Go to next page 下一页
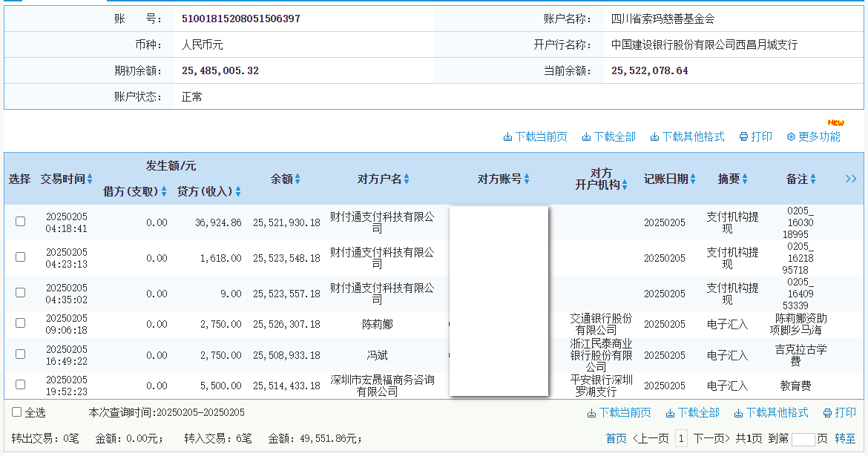868x456 pixels. pos(712,439)
